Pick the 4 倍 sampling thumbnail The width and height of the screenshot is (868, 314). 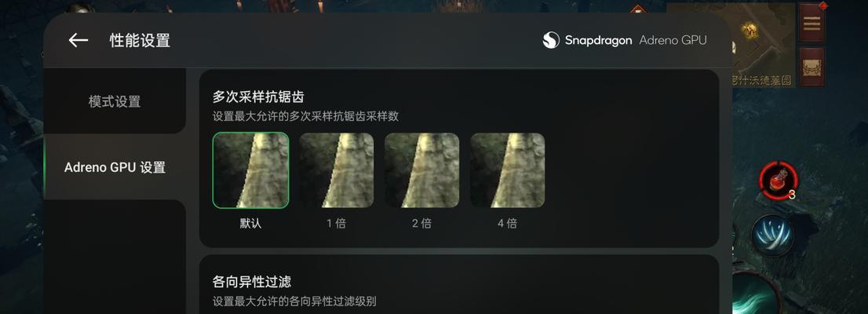(x=508, y=170)
